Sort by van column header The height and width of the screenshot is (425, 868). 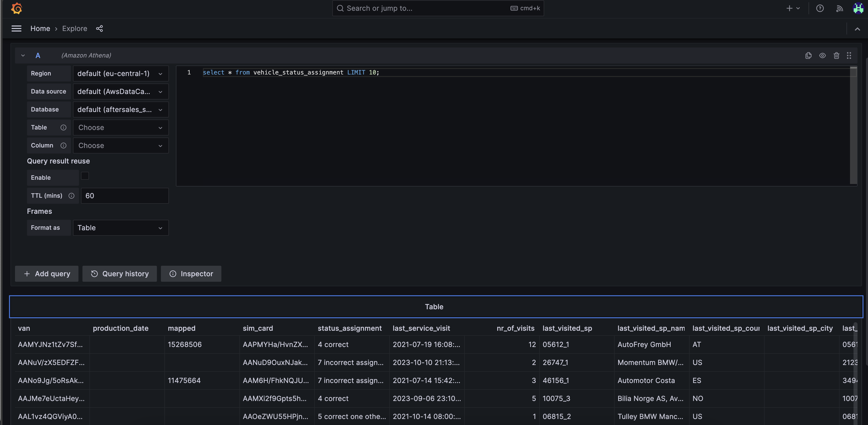click(x=24, y=328)
